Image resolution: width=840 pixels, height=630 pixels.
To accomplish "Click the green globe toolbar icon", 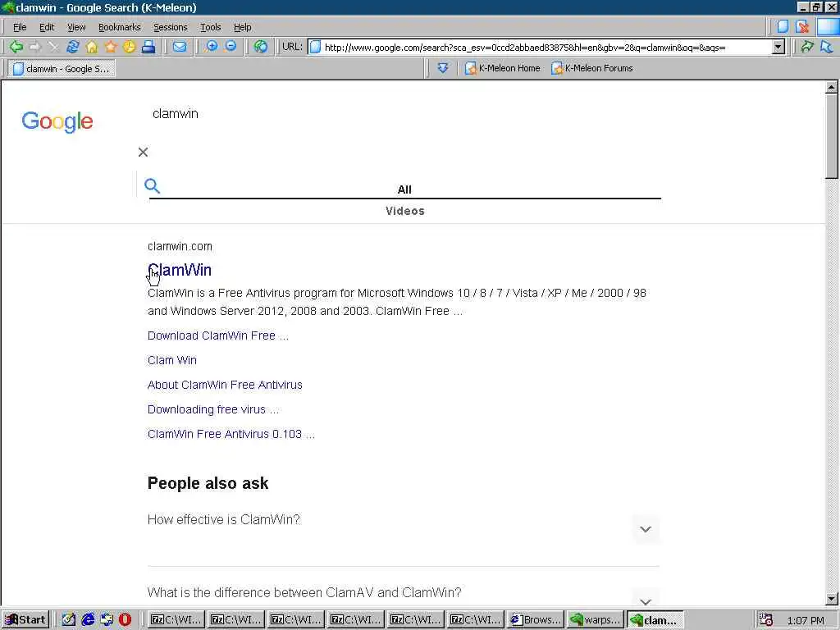I will (x=260, y=47).
